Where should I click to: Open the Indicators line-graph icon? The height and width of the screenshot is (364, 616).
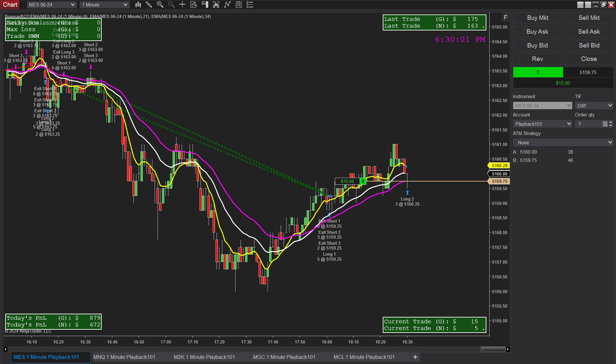coord(227,4)
